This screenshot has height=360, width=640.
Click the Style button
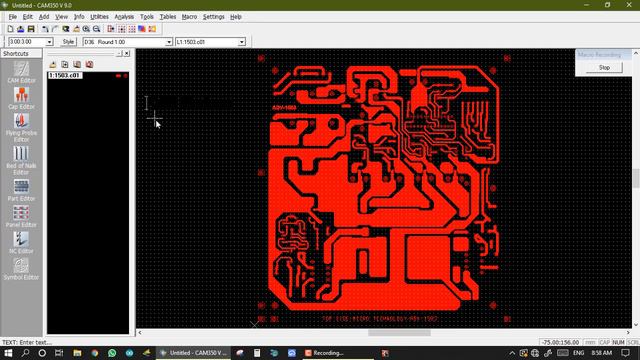[x=68, y=42]
